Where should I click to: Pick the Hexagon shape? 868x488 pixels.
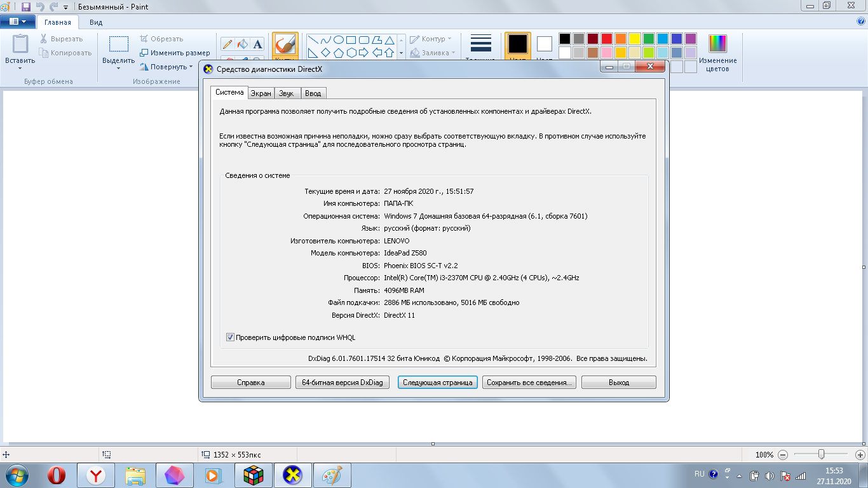coord(351,52)
